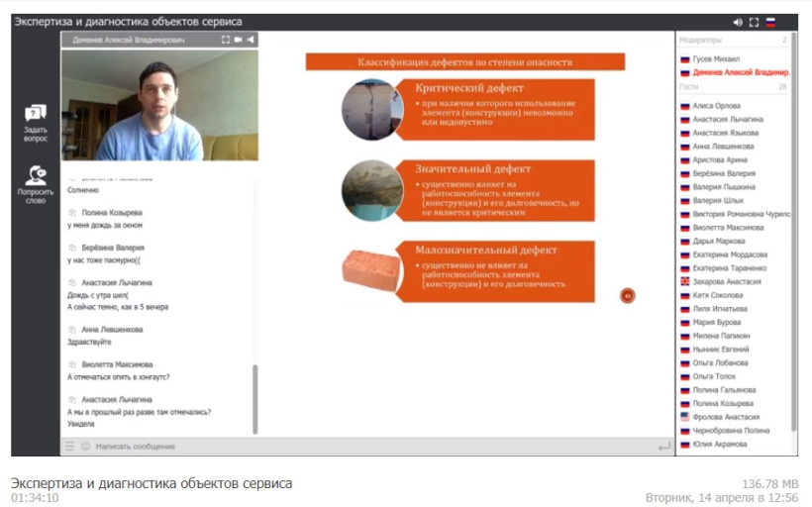Click chat message 'Здравствуйте'
Screen dimensions: 812x507
[89, 342]
